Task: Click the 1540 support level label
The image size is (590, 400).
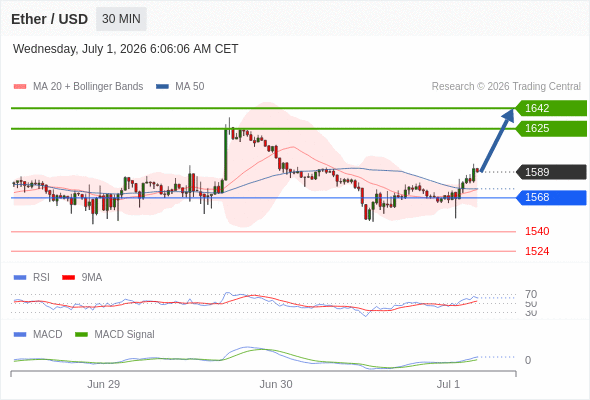Action: [x=537, y=231]
